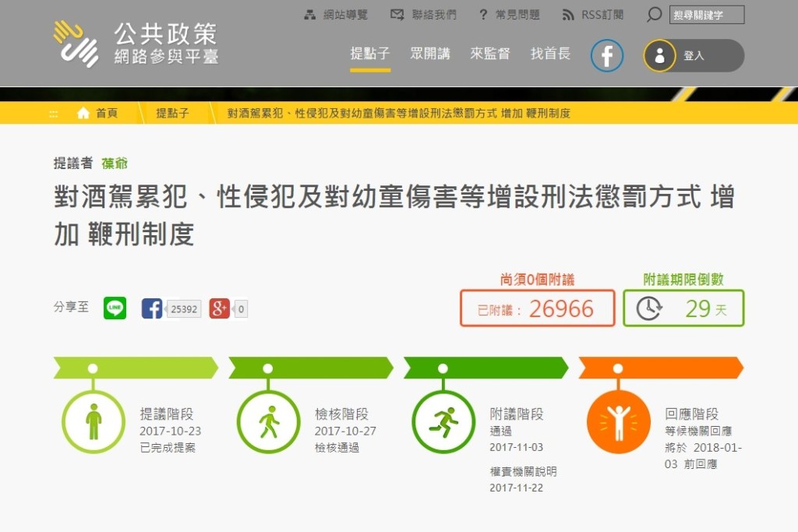Click the site logo icon
The image size is (798, 532).
pos(76,43)
